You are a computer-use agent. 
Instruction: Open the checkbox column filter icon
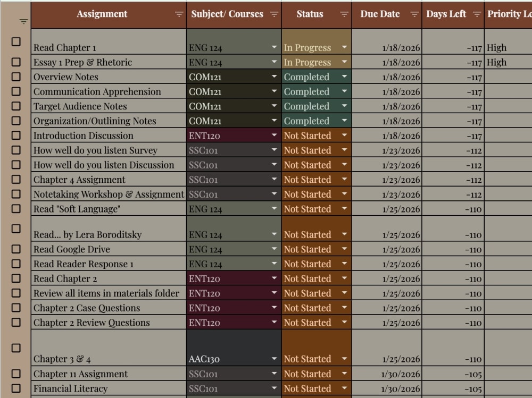[x=23, y=22]
